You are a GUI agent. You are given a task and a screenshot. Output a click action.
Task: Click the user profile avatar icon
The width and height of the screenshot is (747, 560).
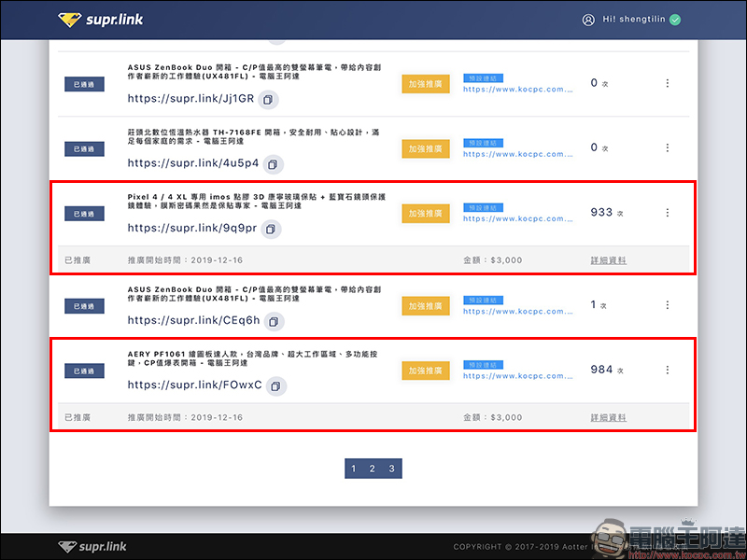pyautogui.click(x=588, y=20)
